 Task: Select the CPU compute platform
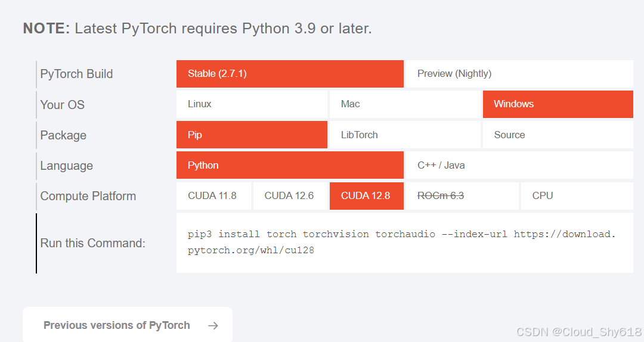tap(577, 196)
